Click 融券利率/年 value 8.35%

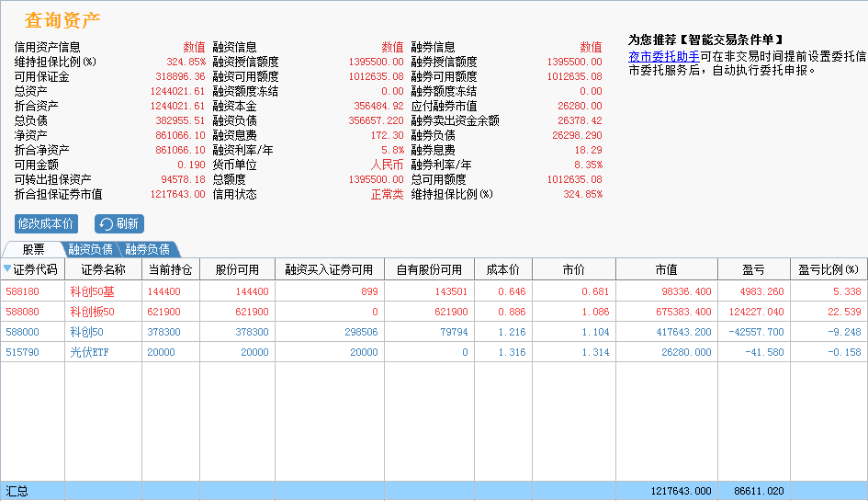click(588, 165)
